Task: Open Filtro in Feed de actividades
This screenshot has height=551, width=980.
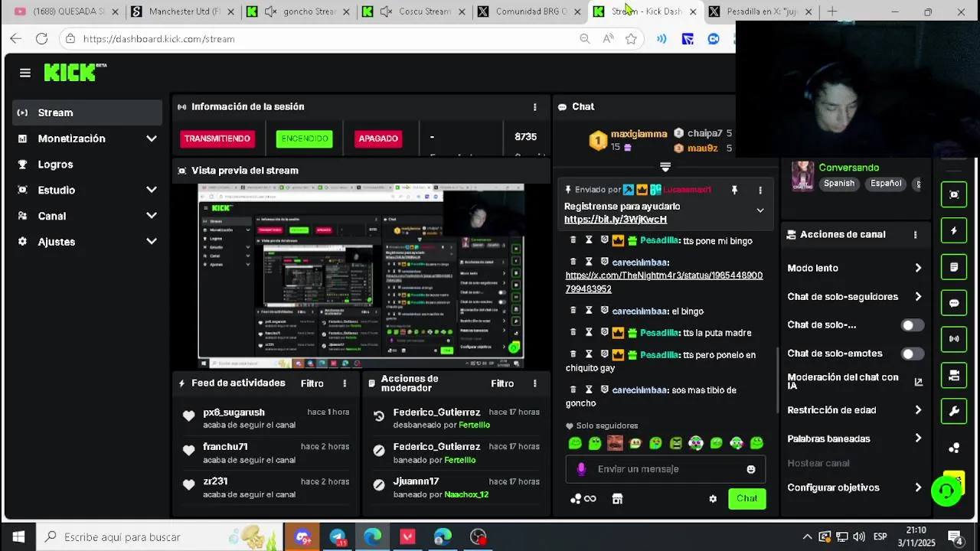Action: tap(312, 383)
